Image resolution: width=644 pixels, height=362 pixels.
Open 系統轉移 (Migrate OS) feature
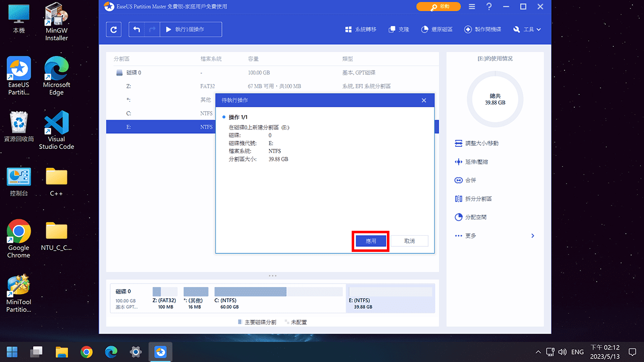point(361,29)
